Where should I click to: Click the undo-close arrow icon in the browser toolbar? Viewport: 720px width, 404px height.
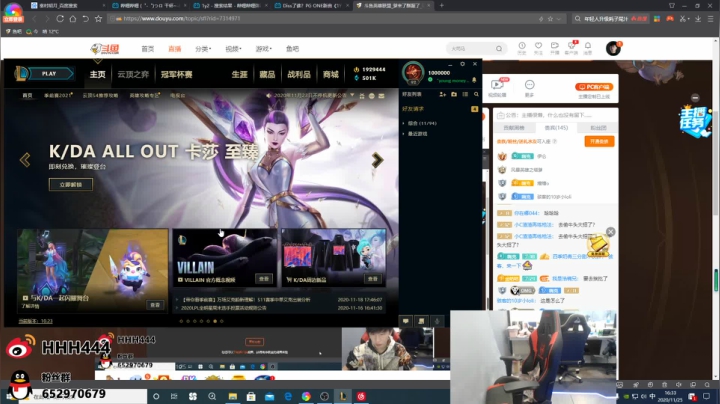point(85,19)
